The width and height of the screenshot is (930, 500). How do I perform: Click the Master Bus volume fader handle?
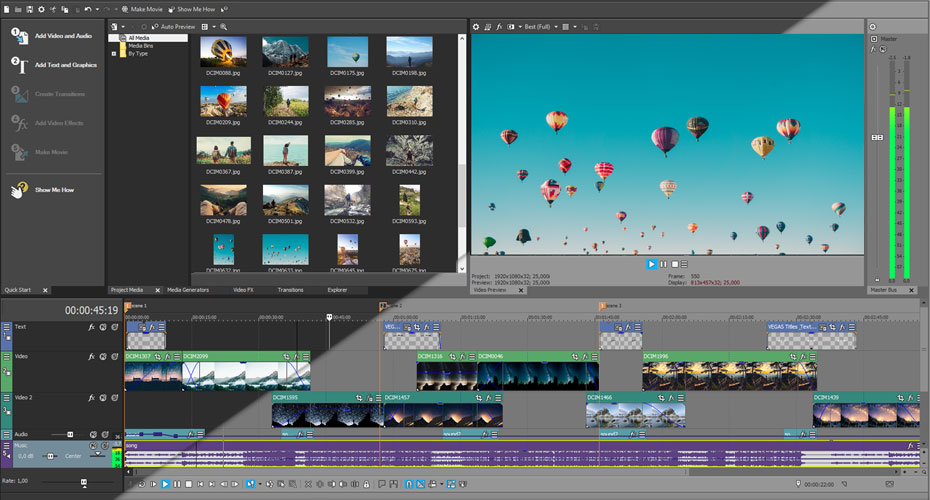tap(877, 137)
